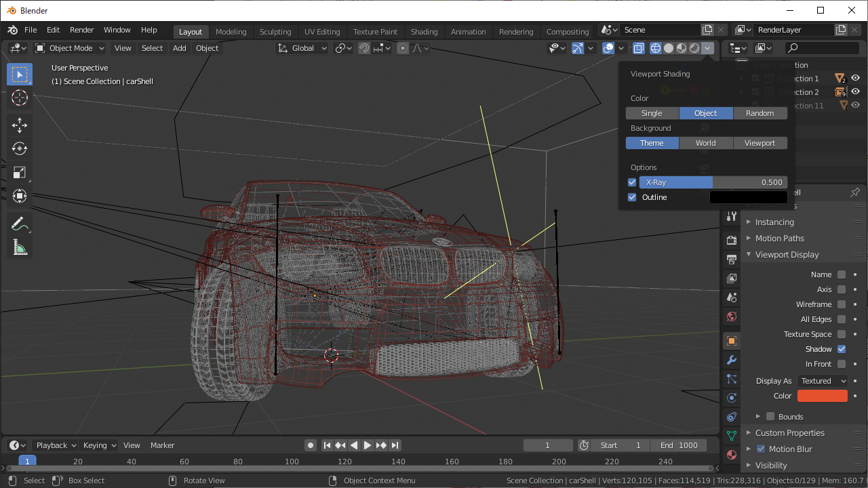Open the Display As Textured dropdown

click(x=823, y=381)
